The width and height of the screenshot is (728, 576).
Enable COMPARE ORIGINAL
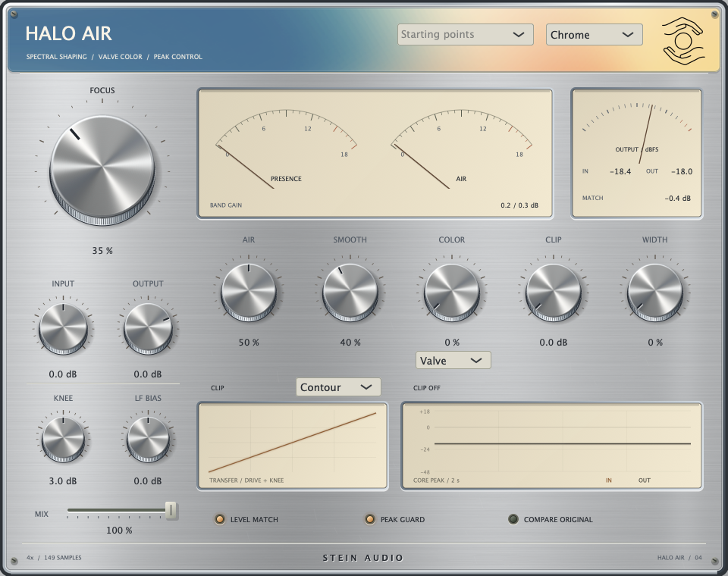tap(513, 519)
